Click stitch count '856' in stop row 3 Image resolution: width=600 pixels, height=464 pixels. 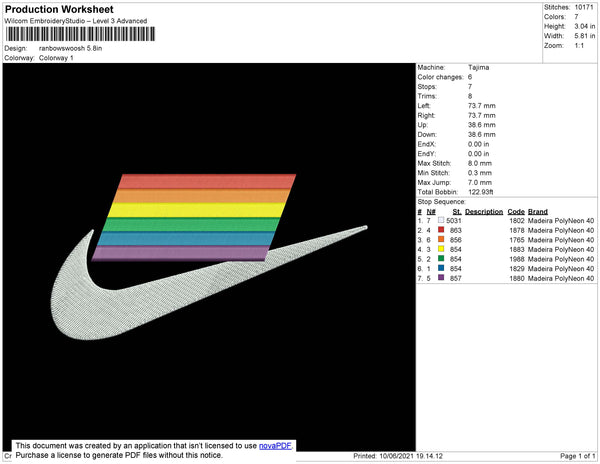456,240
